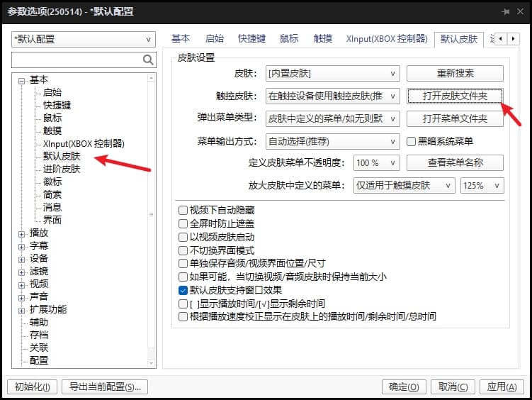532x400 pixels.
Task: Uncheck 默认皮肤支持窗口效果
Action: click(x=183, y=290)
